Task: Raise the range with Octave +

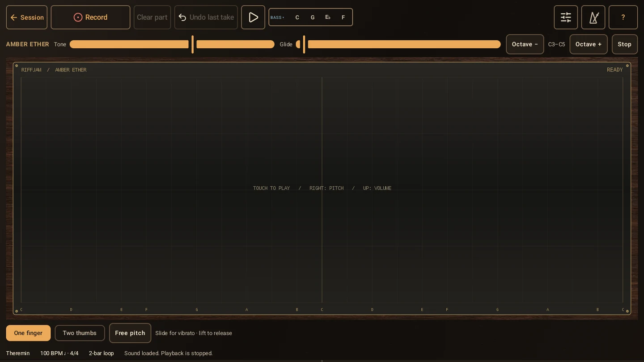Action: pyautogui.click(x=589, y=44)
